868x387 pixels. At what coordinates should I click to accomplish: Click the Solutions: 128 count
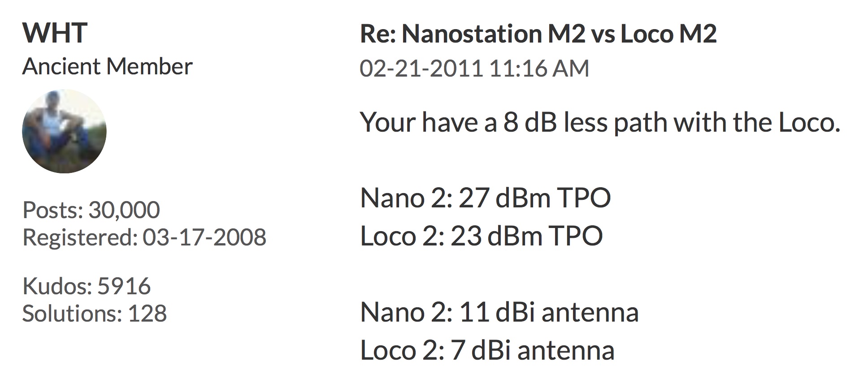94,313
